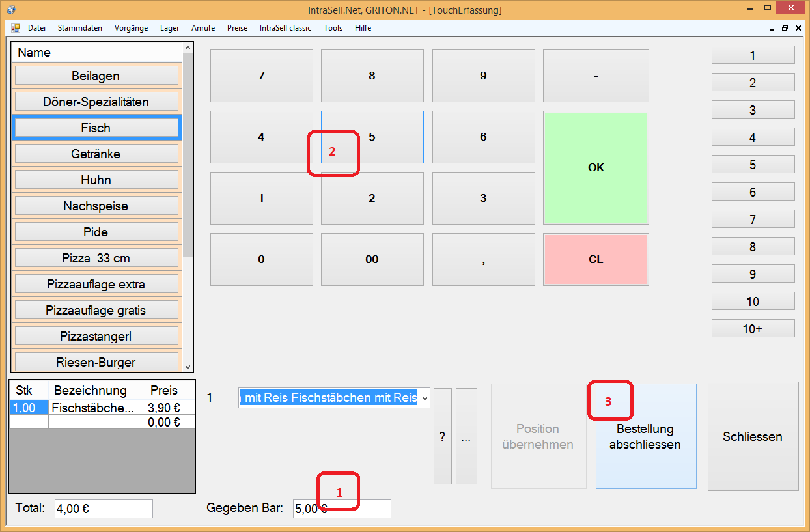Viewport: 810px width, 532px height.
Task: Open the Lager menu
Action: [x=169, y=28]
